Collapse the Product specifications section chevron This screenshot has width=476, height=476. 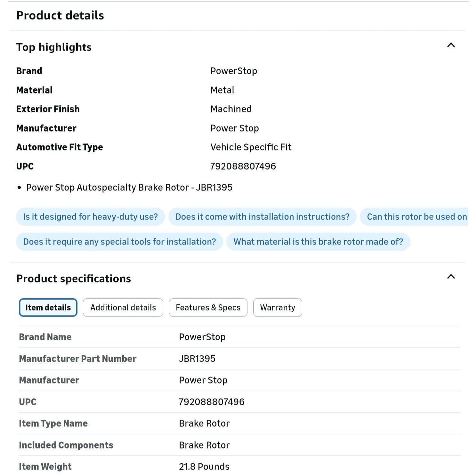[x=451, y=277]
